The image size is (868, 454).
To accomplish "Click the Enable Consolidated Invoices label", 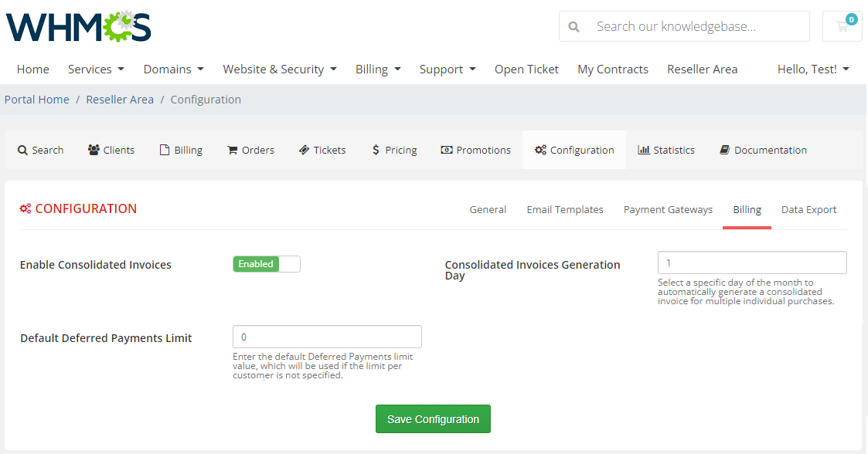I will point(96,265).
